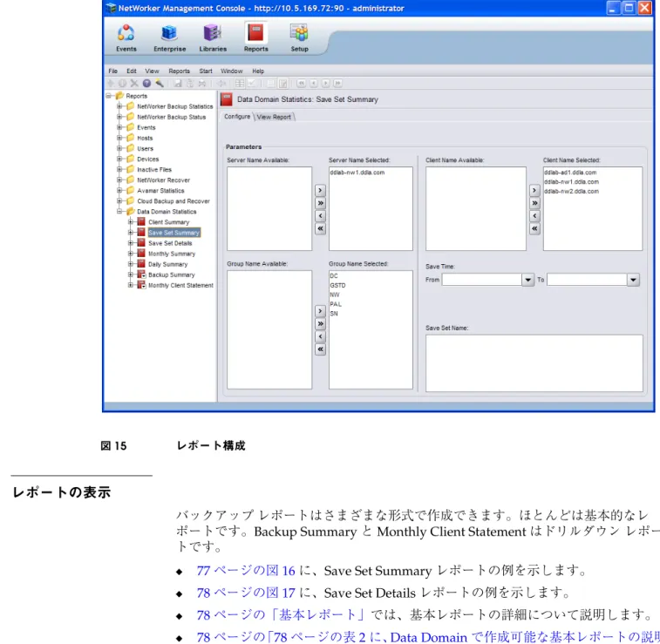Select the Monthly Summary report
The width and height of the screenshot is (660, 644).
172,254
